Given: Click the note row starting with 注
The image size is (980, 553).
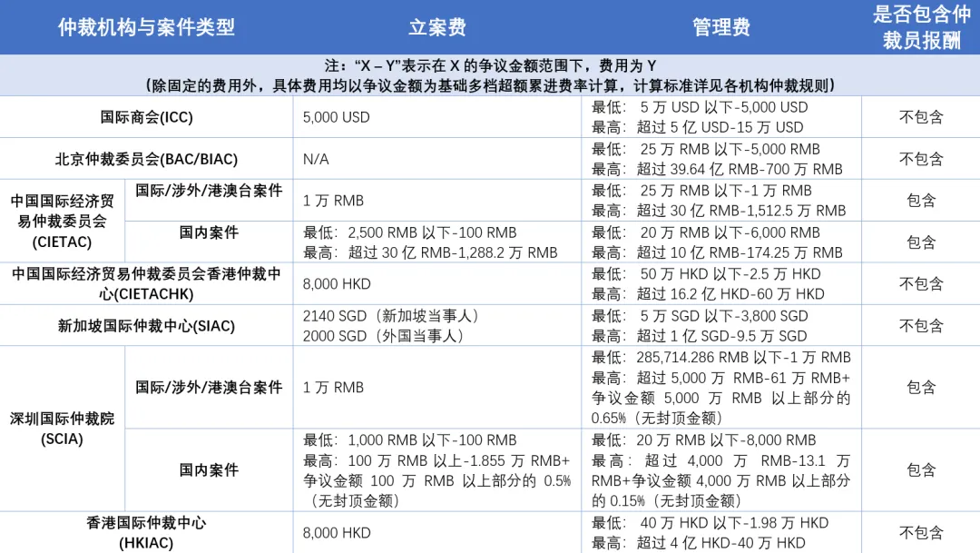Looking at the screenshot, I should [x=490, y=74].
